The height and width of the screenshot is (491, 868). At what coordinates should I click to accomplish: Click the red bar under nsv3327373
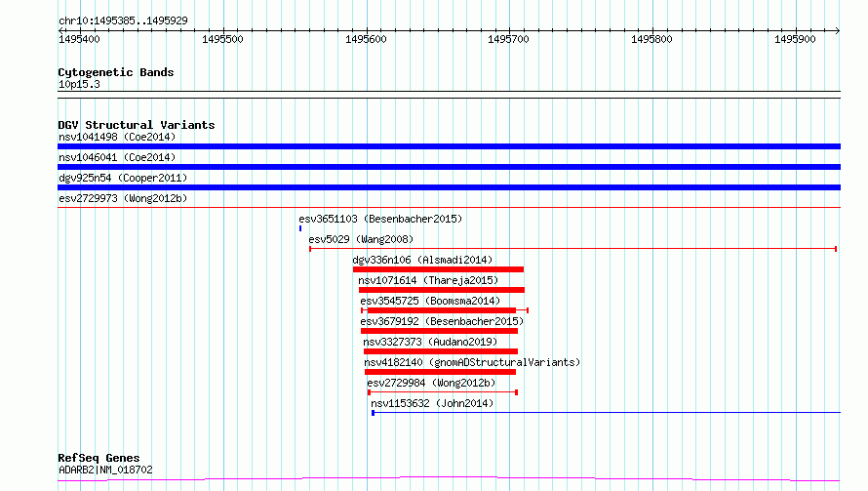441,351
